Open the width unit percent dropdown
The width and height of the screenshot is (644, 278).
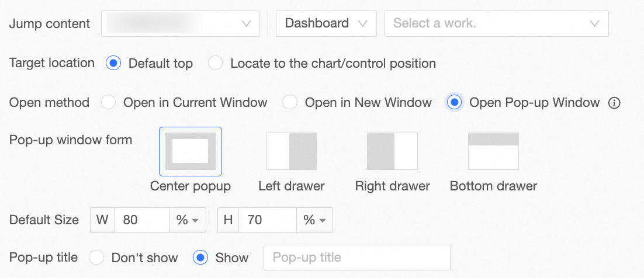tap(188, 220)
